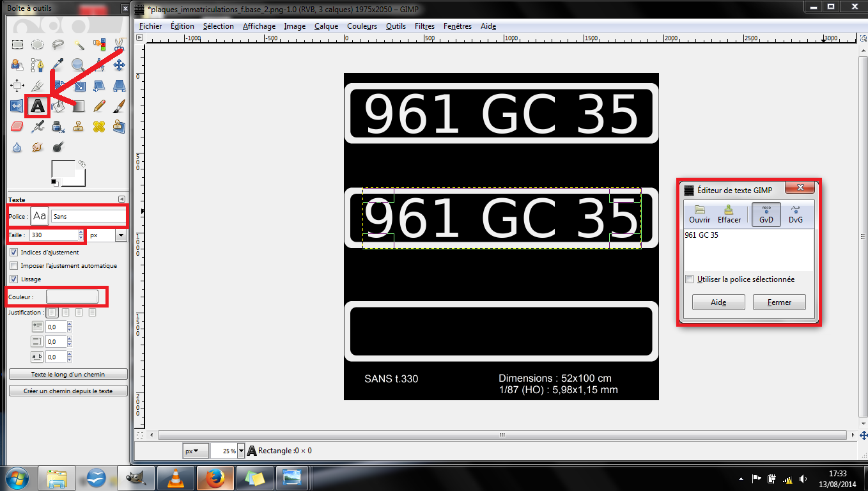Image resolution: width=868 pixels, height=491 pixels.
Task: Pick the Eraser tool
Action: tap(17, 127)
